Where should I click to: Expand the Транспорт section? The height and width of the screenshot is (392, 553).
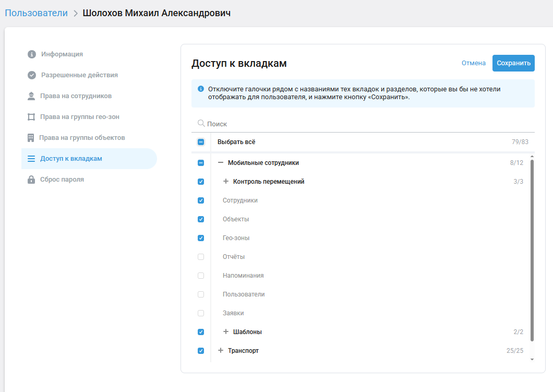pos(221,351)
